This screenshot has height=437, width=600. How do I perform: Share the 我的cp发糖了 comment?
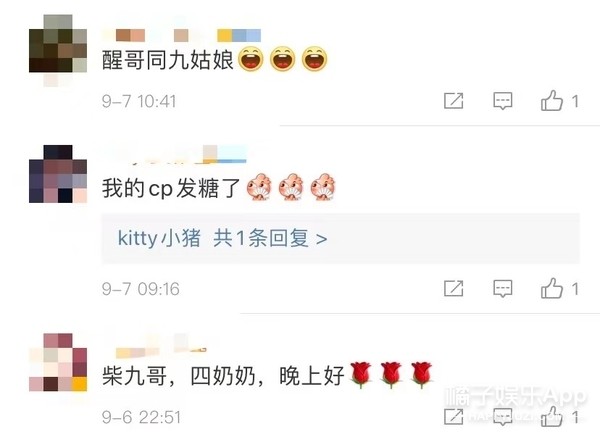click(x=453, y=289)
